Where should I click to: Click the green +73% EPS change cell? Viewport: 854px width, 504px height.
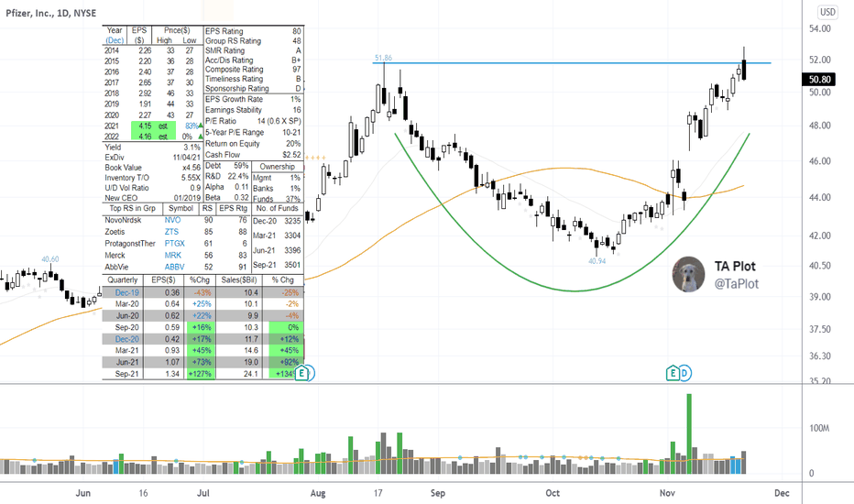click(201, 362)
